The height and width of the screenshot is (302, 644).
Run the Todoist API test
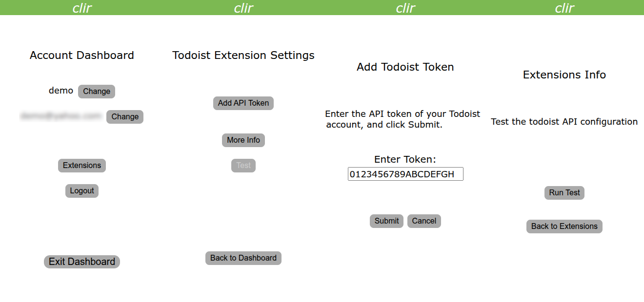pyautogui.click(x=564, y=193)
